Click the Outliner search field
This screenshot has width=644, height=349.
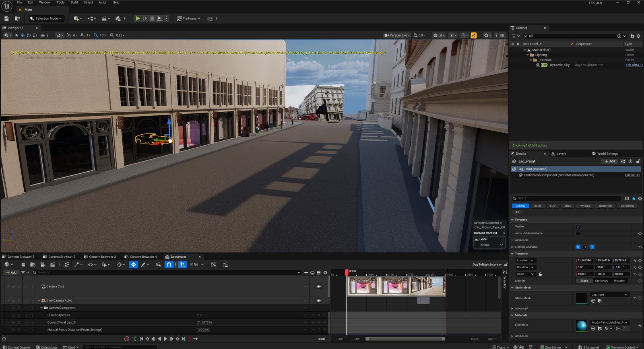(572, 36)
